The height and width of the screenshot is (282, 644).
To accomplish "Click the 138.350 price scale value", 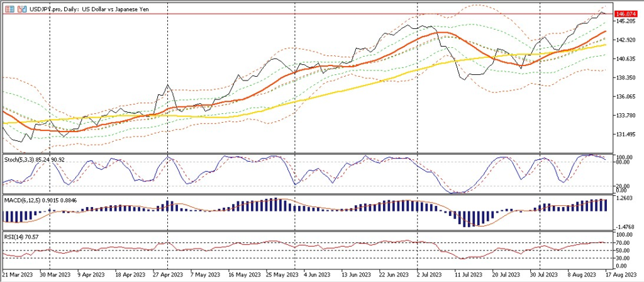I will [626, 78].
